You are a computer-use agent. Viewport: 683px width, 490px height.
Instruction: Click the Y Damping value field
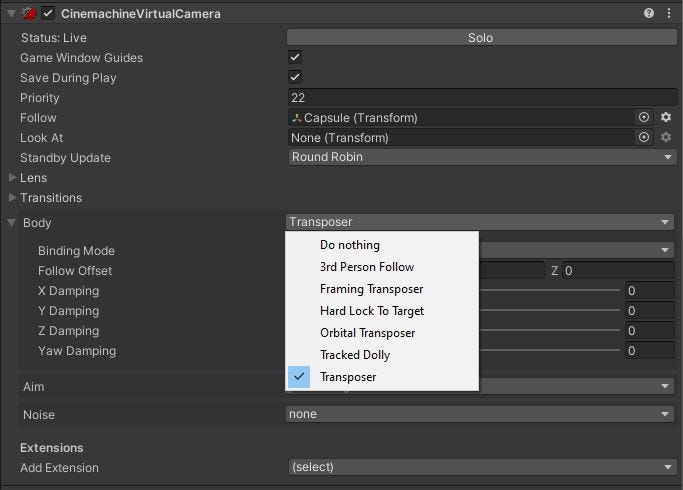tap(649, 311)
